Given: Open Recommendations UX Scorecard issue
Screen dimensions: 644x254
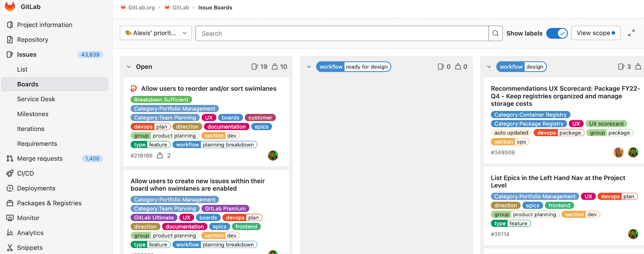Looking at the screenshot, I should (x=565, y=96).
